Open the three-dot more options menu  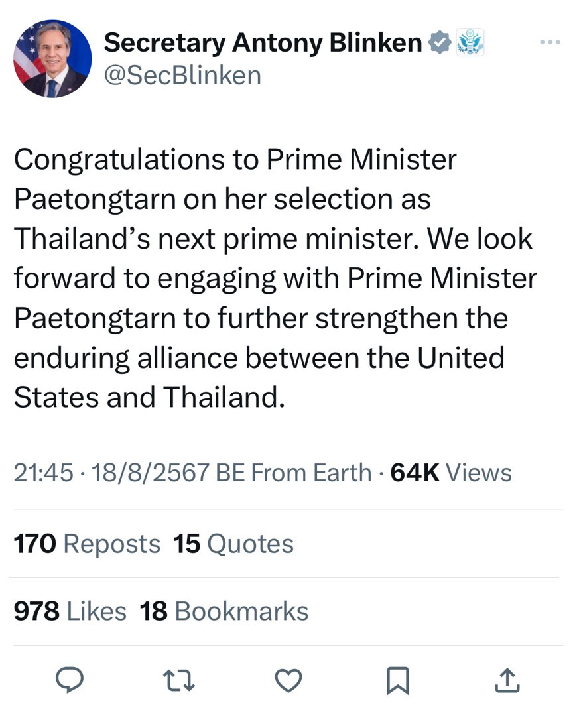coord(550,43)
